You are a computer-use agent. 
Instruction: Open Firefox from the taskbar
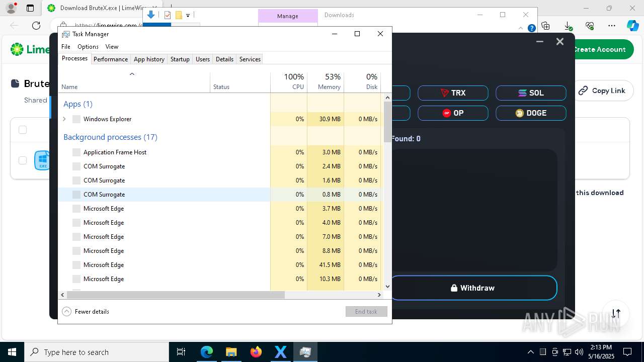(x=256, y=352)
